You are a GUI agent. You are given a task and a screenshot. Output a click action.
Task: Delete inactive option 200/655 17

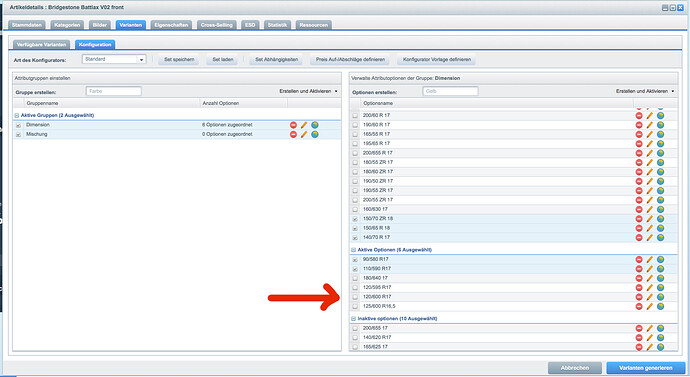pos(639,328)
